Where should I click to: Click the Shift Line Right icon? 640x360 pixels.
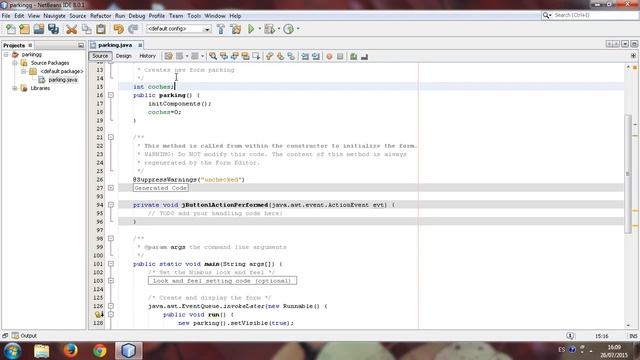pyautogui.click(x=316, y=56)
